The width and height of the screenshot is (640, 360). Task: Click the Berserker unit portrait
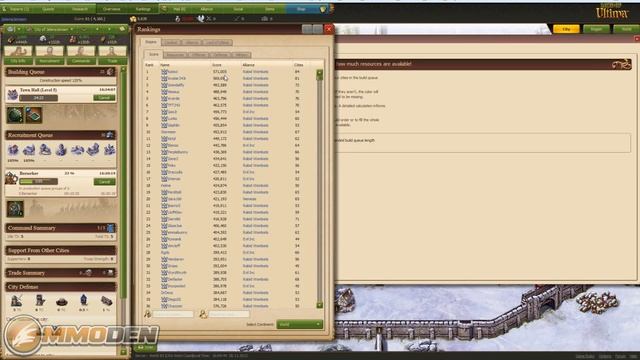click(11, 178)
